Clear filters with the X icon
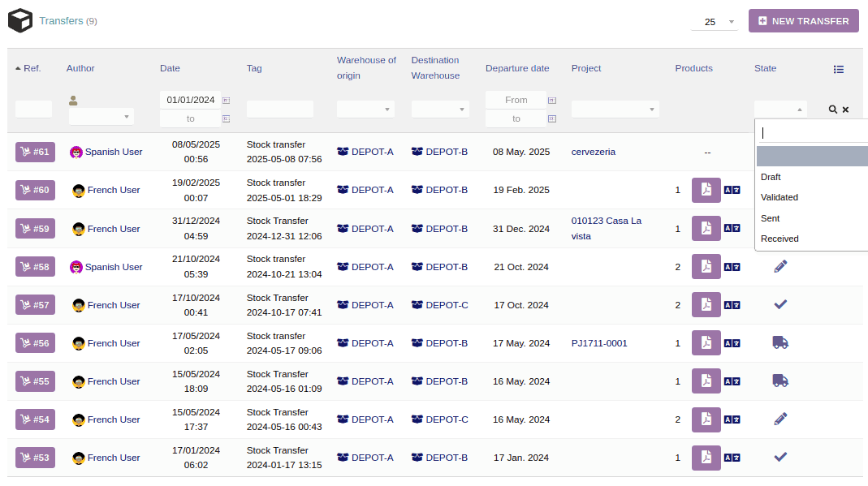The width and height of the screenshot is (868, 486). [x=845, y=110]
